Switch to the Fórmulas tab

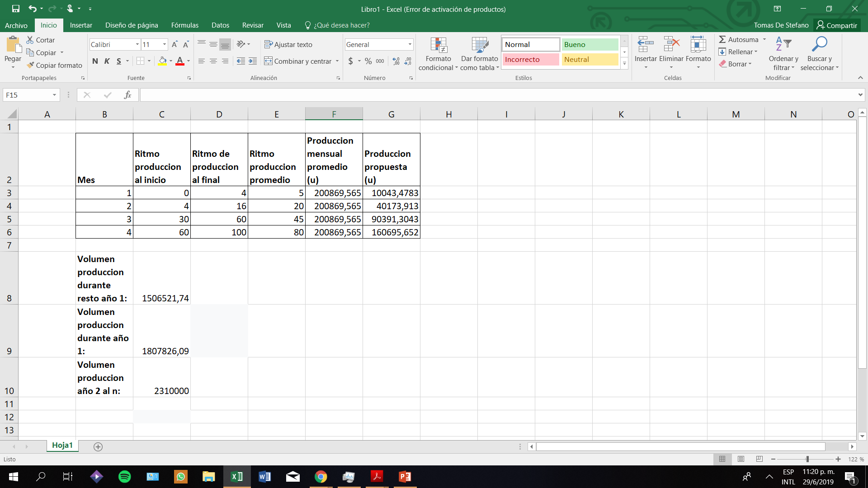185,25
